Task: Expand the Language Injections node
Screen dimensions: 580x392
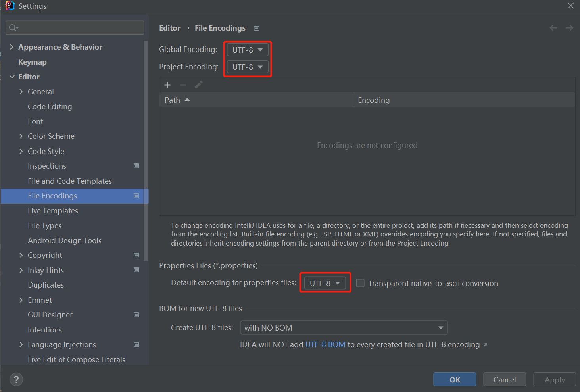Action: [x=21, y=344]
